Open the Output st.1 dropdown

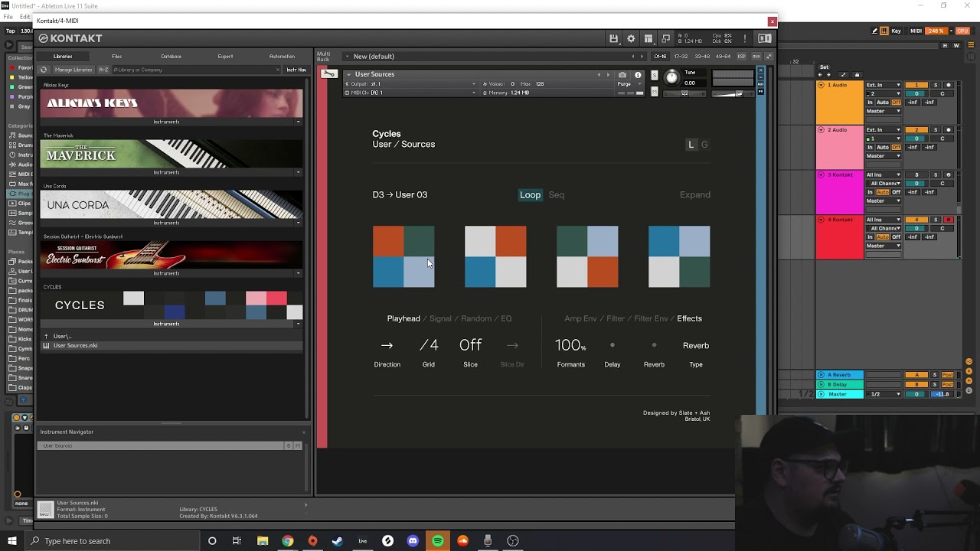pyautogui.click(x=410, y=84)
